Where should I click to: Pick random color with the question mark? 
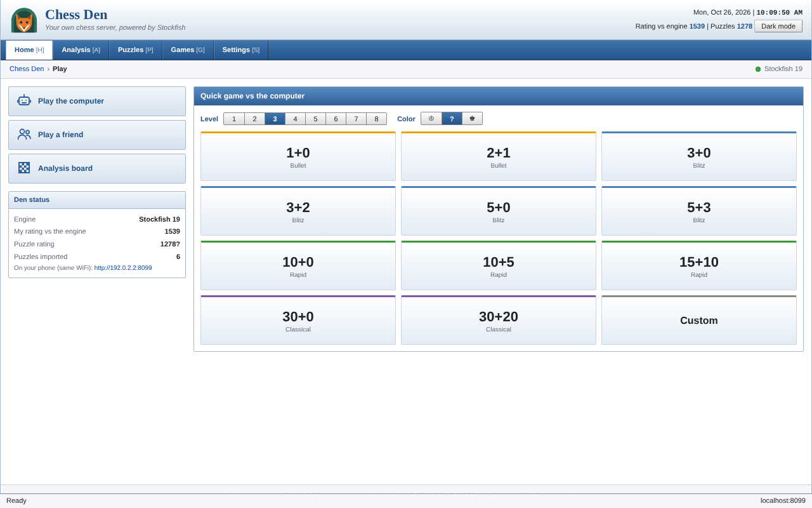[x=452, y=119]
